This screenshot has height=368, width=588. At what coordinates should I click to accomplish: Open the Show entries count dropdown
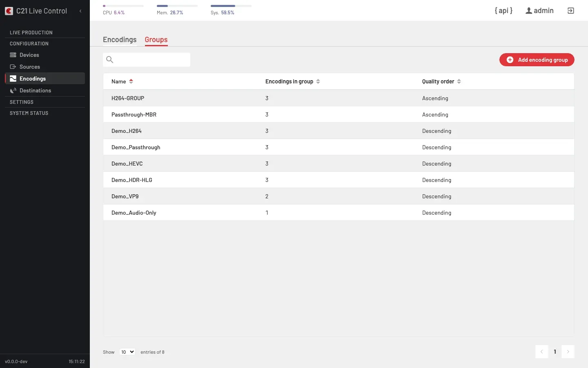[127, 352]
